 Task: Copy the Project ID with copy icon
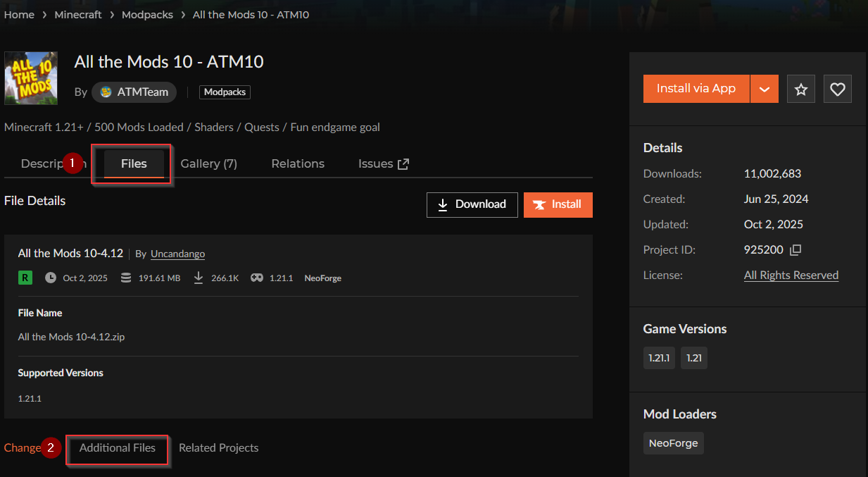[795, 250]
